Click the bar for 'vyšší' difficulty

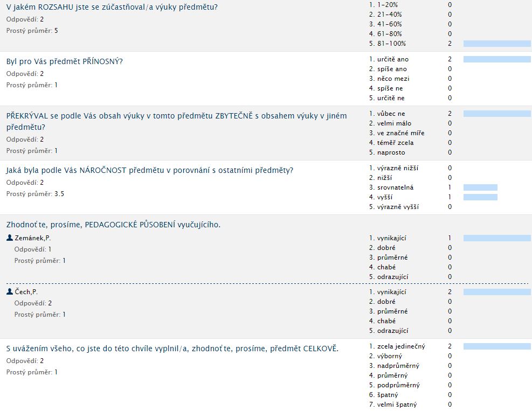(x=480, y=197)
